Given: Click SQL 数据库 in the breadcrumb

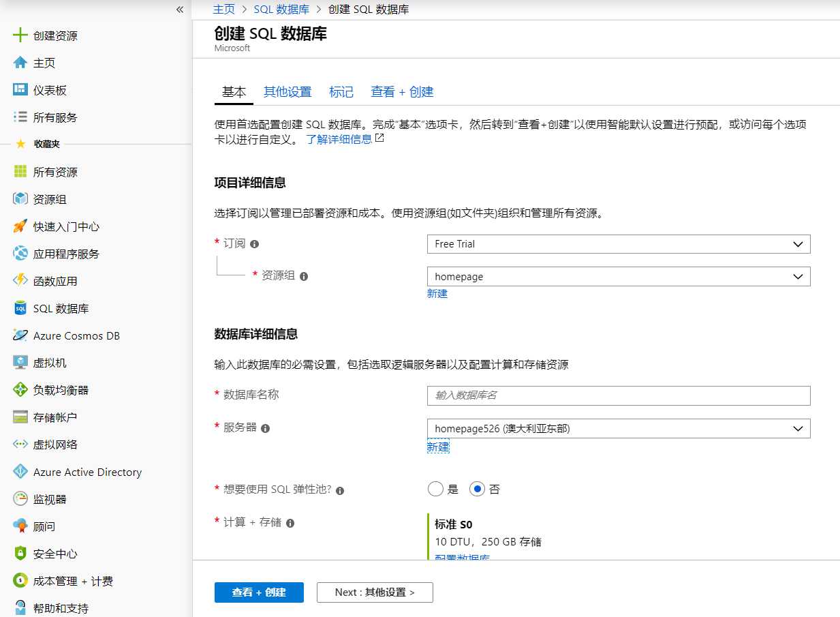Looking at the screenshot, I should [x=281, y=10].
